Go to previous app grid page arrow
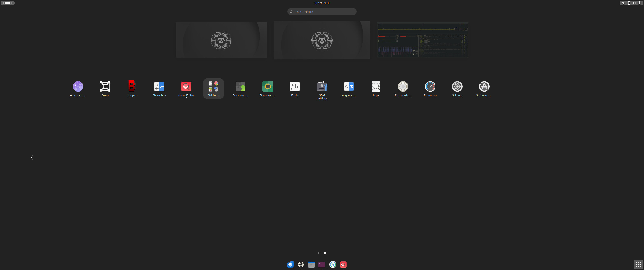The height and width of the screenshot is (270, 644). click(x=32, y=157)
